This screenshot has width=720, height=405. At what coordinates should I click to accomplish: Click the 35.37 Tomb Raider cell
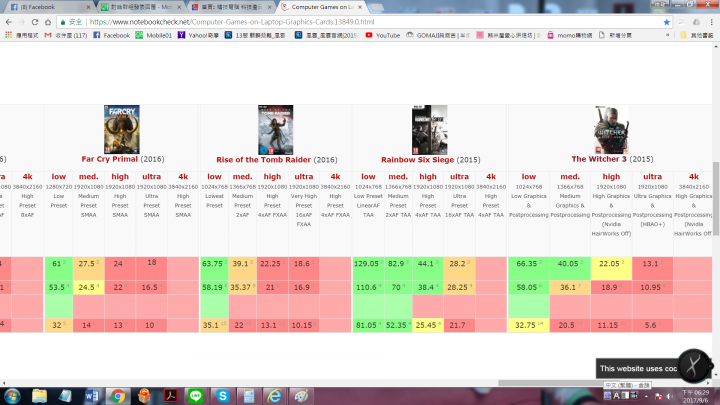[x=242, y=287]
